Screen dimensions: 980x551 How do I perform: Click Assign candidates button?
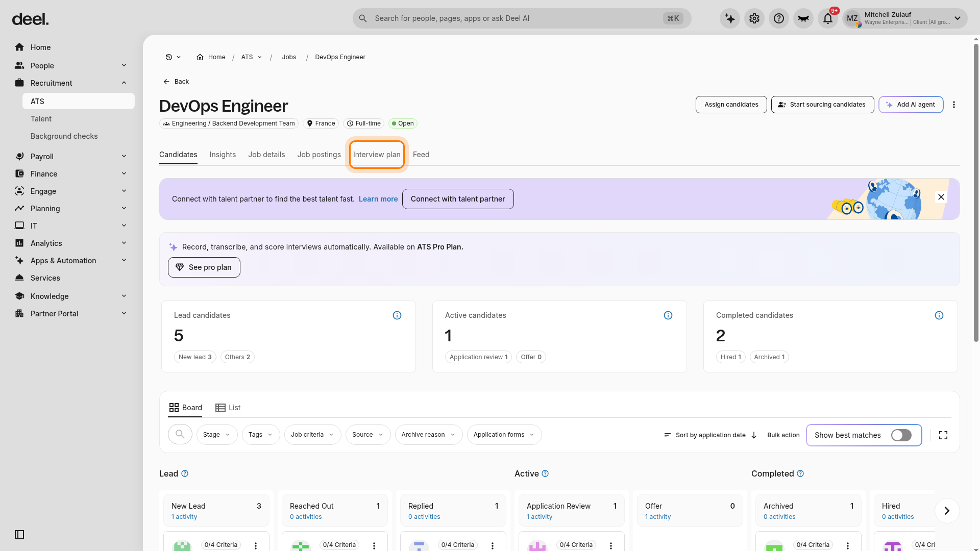tap(731, 105)
